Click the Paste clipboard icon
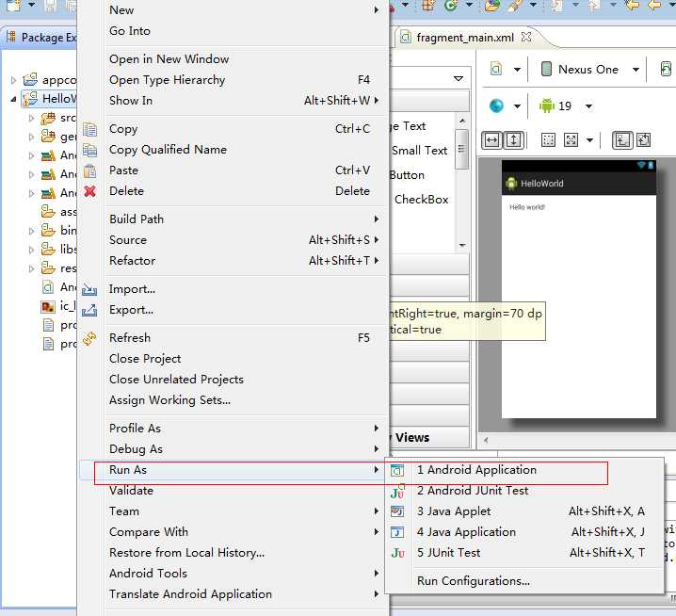Viewport: 676px width, 616px height. 89,170
